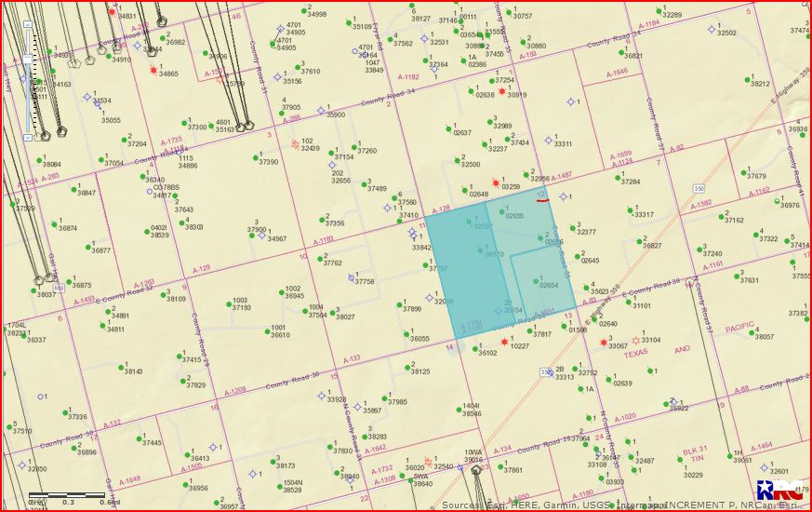Click green well 02655 in highlighted tract
812x512 pixels.
501,211
